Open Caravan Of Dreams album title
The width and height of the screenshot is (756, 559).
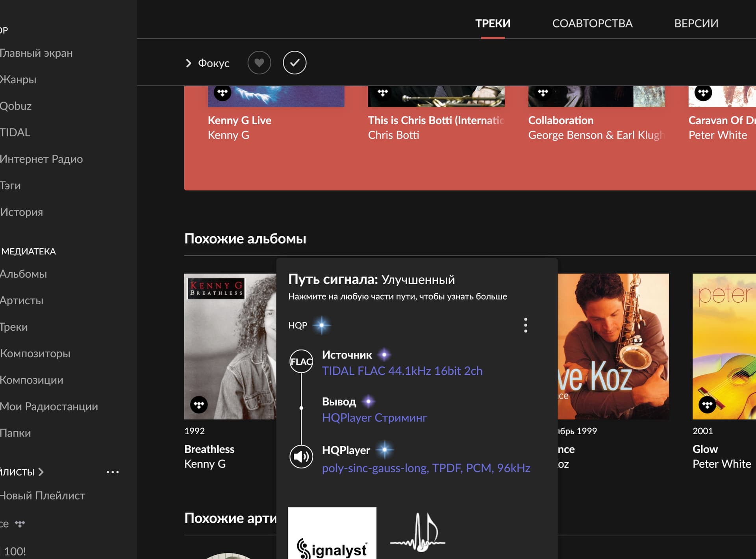(x=722, y=120)
